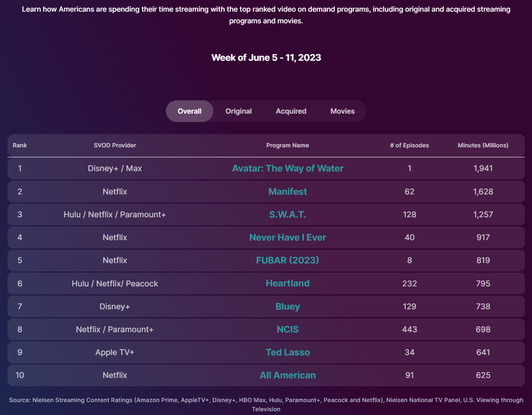Sort by the Rank column header

point(20,145)
